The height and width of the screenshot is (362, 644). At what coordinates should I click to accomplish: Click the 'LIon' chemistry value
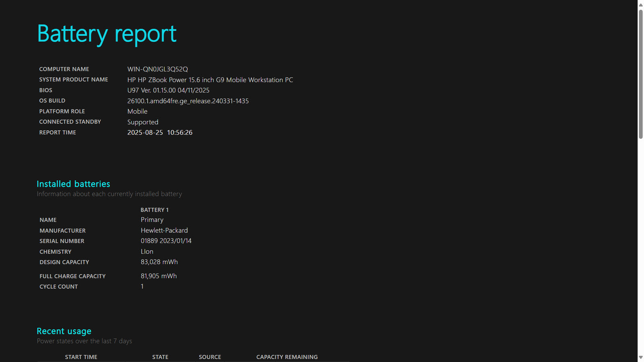(147, 251)
